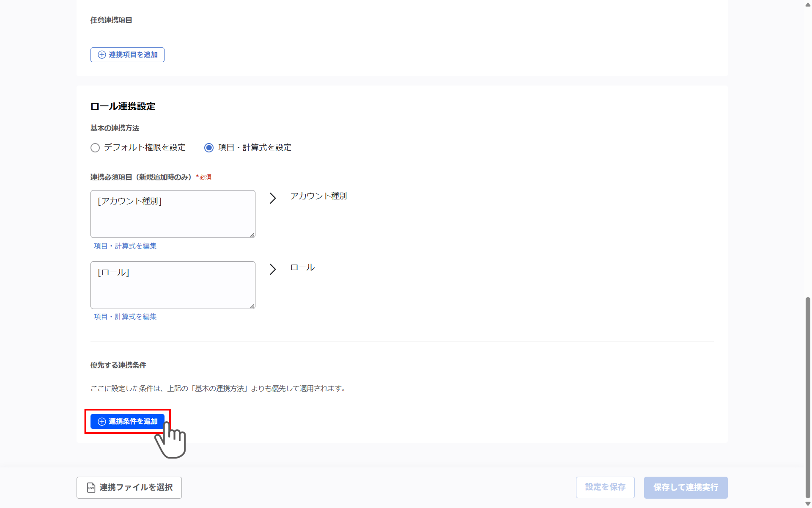The image size is (812, 508).
Task: Click the scrollbar down arrow
Action: click(808, 504)
